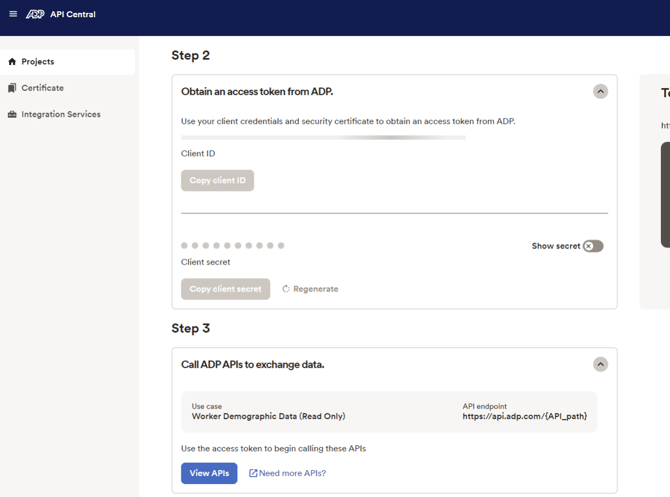Click the client ID loading bar
670x497 pixels.
[x=323, y=138]
